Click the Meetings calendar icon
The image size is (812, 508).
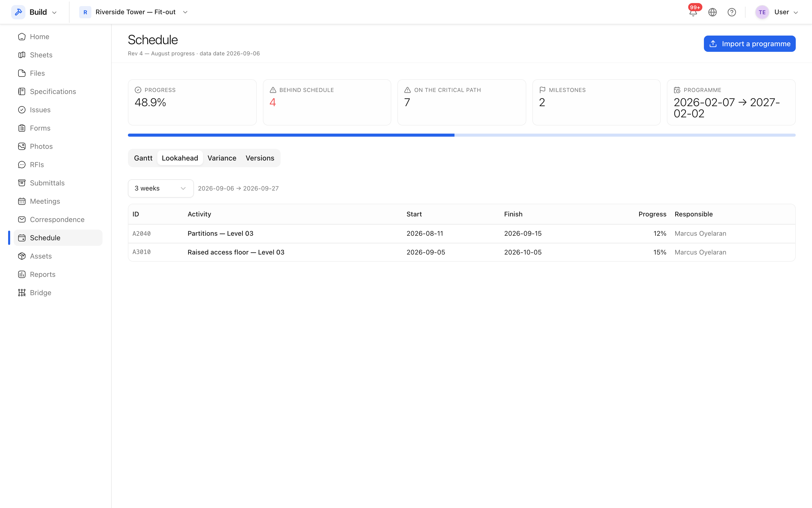22,201
